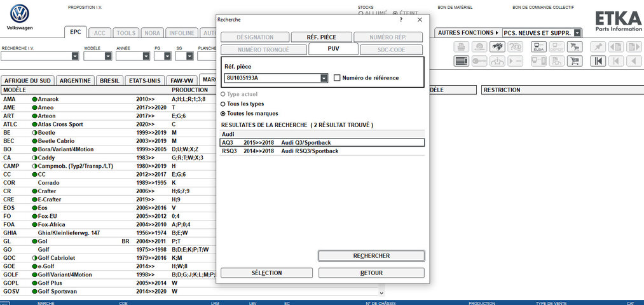Select the AQ3 Audi Q3/Sportback result

click(322, 142)
